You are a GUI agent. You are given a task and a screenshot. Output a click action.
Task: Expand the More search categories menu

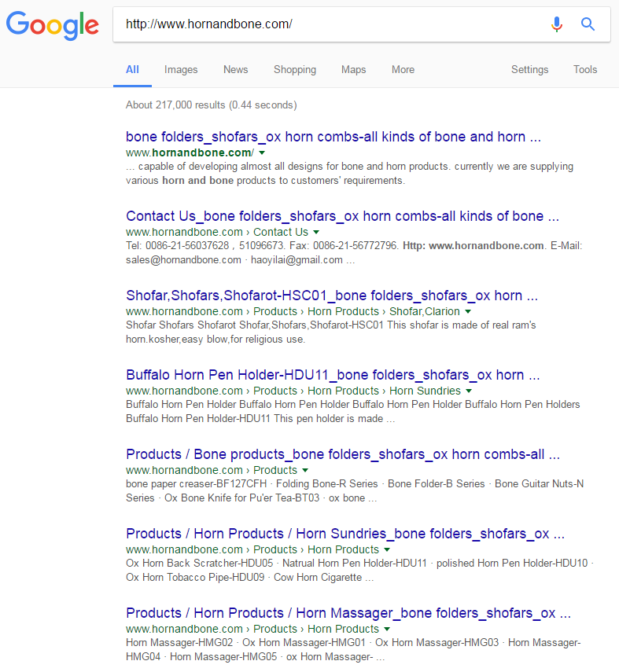click(403, 69)
